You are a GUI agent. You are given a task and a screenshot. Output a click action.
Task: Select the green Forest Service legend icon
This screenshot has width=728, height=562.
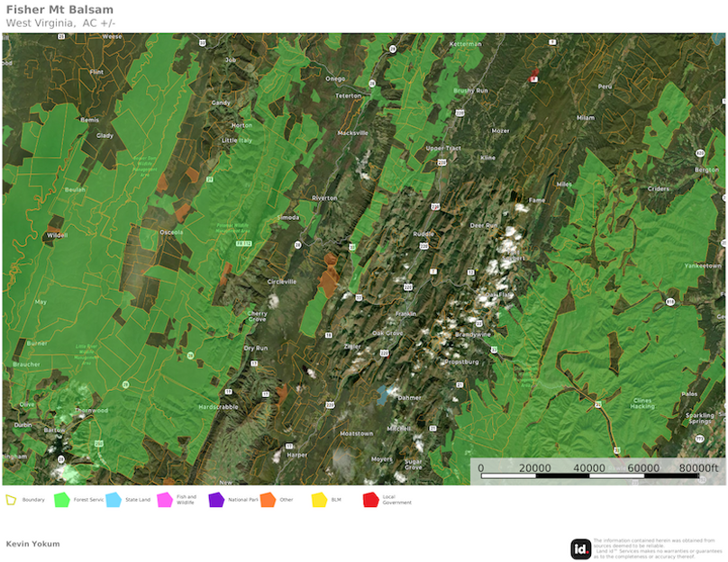click(x=61, y=499)
